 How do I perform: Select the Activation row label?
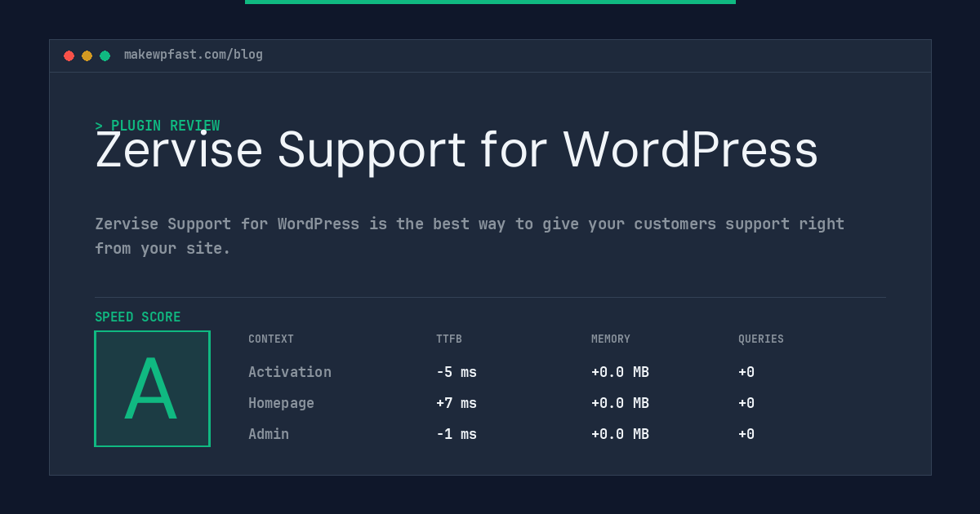point(290,372)
